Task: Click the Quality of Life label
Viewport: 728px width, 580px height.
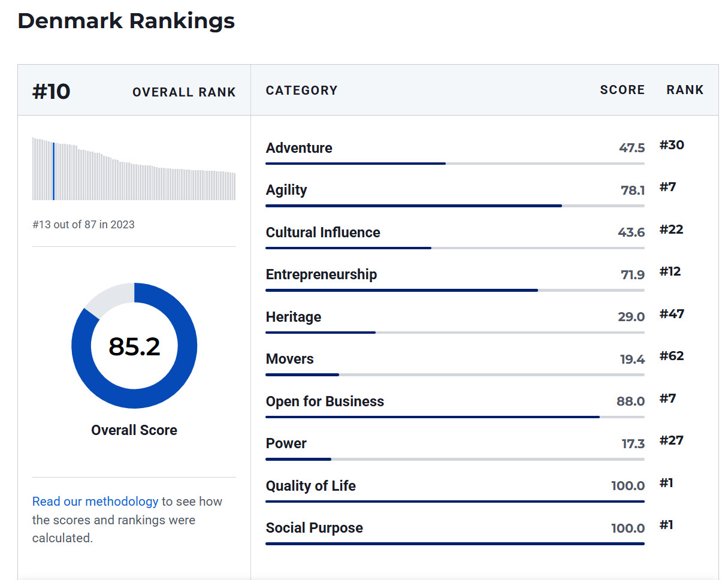Action: [311, 486]
